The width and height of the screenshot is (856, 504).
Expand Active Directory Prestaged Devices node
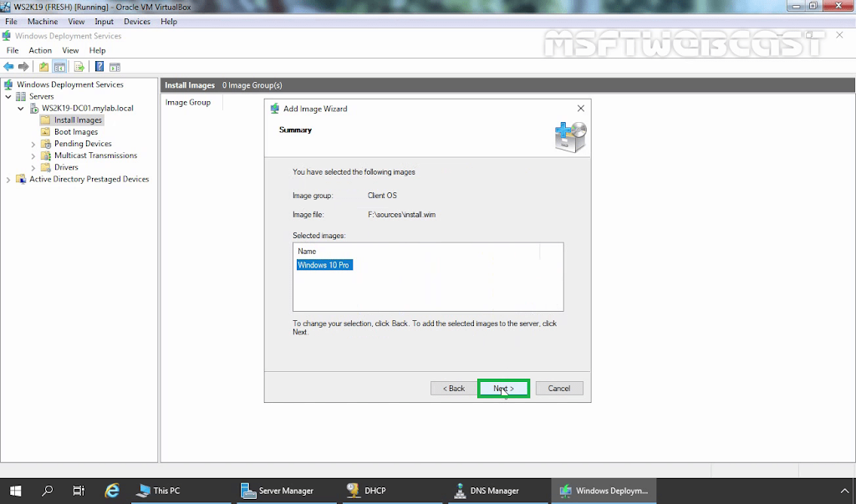click(x=8, y=180)
